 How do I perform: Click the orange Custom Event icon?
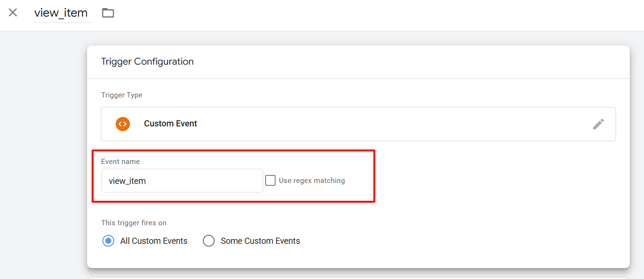(123, 124)
